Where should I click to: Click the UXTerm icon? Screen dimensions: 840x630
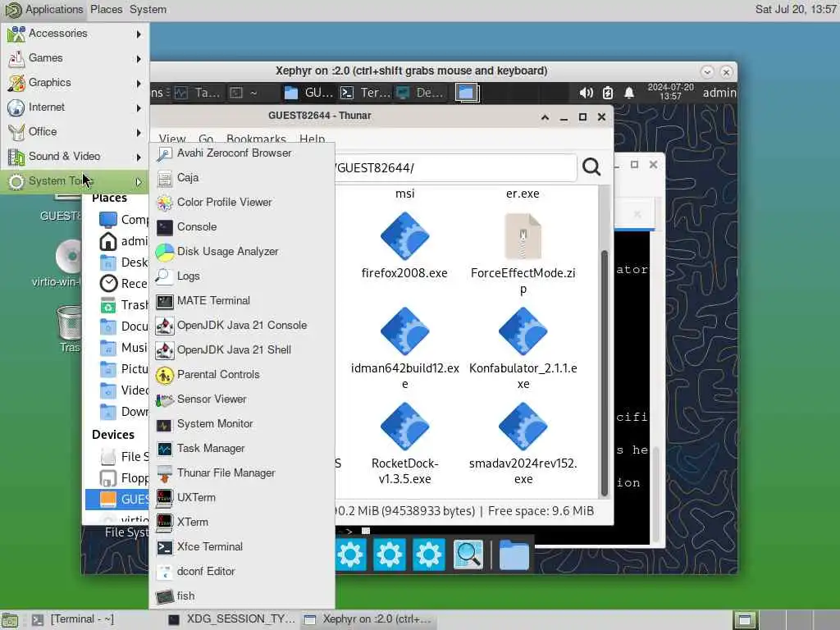click(164, 498)
